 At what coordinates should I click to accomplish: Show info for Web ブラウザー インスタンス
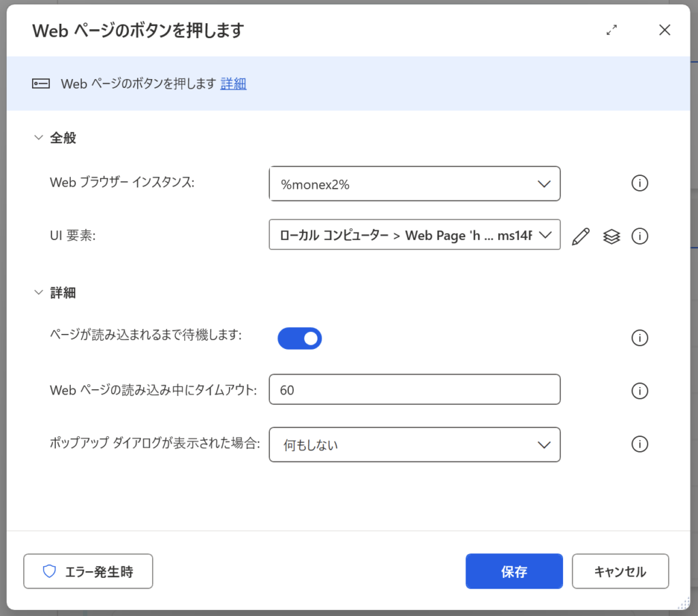point(639,183)
